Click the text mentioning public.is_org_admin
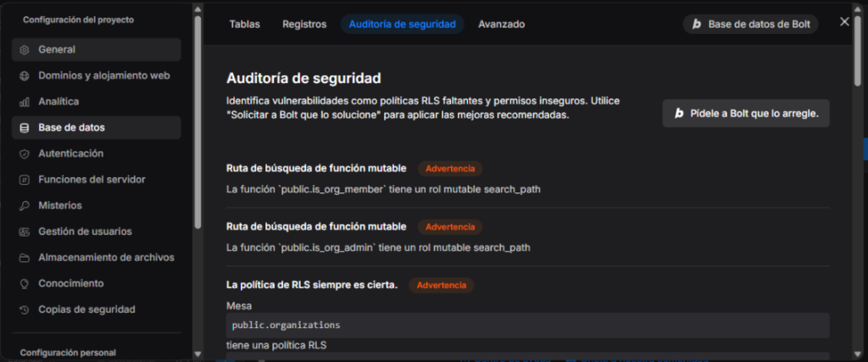 pyautogui.click(x=378, y=248)
